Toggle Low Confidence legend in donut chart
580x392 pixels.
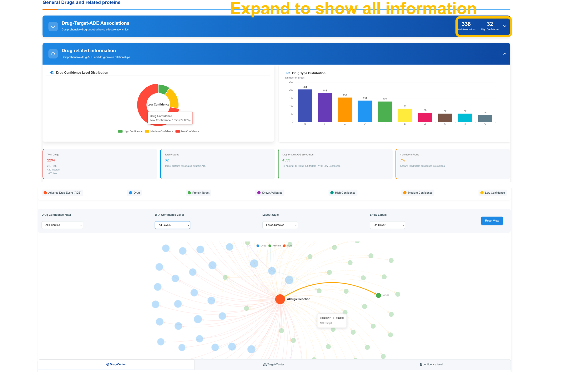coord(187,131)
